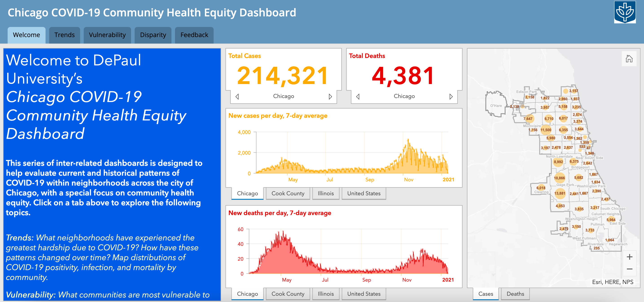
Task: Click the right arrow in the Total Deaths card
Action: [451, 96]
